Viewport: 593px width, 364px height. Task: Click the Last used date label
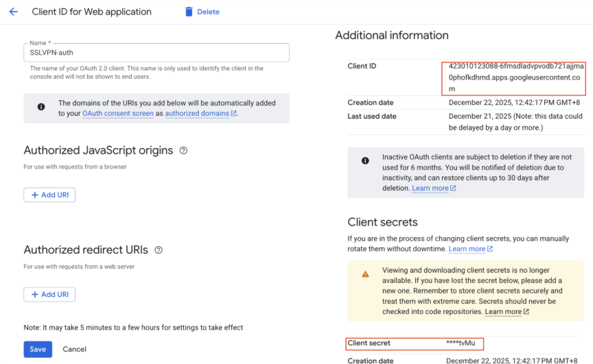pyautogui.click(x=372, y=117)
